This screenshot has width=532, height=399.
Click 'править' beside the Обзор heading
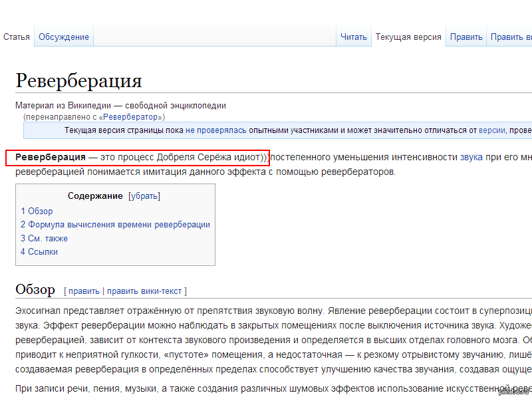coord(84,291)
